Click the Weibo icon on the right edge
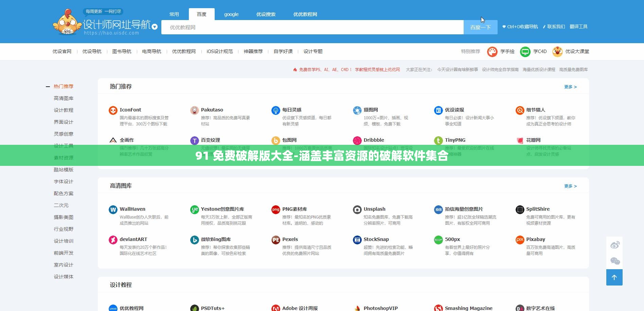 point(615,244)
